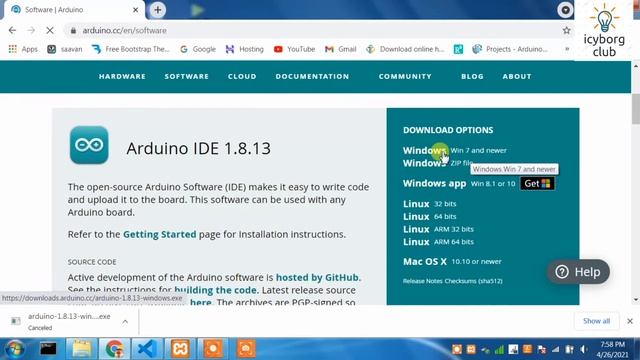Switch to Chrome in the taskbar
The height and width of the screenshot is (360, 640).
pos(114,349)
